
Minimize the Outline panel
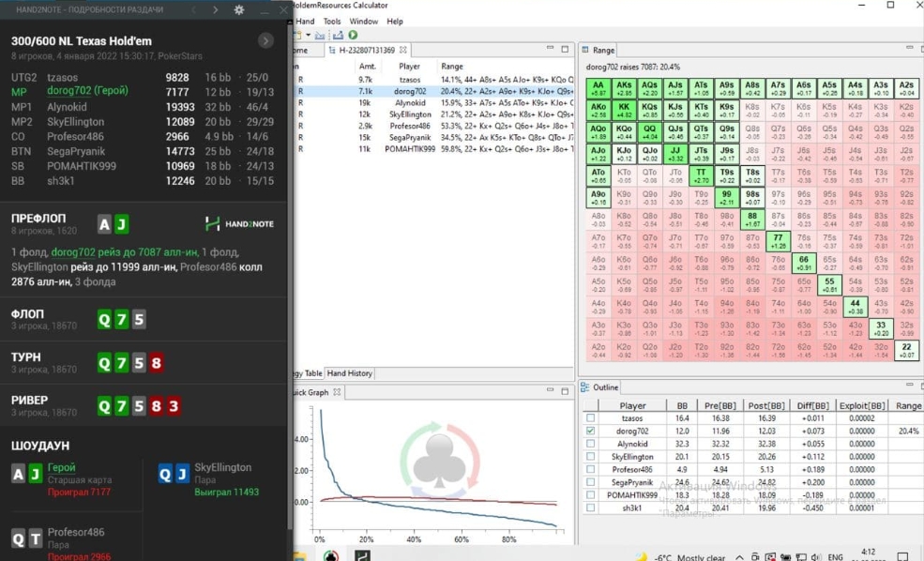tap(909, 385)
